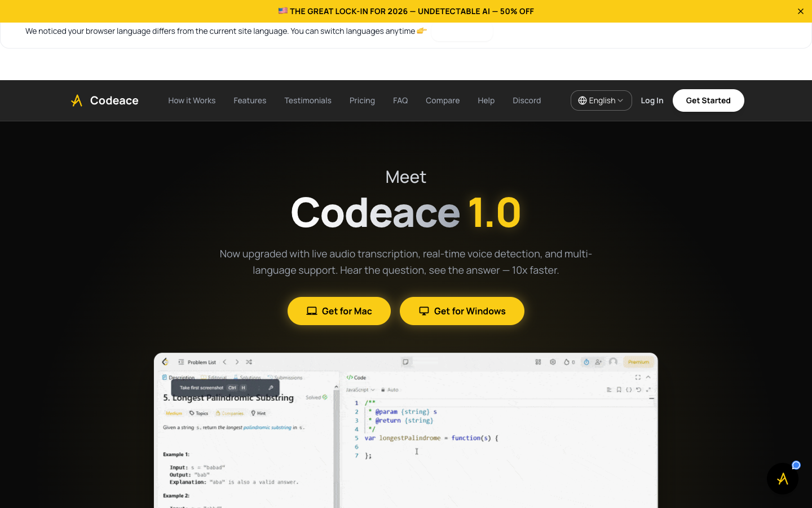Open the FAQ nav link
The width and height of the screenshot is (812, 508).
click(400, 100)
